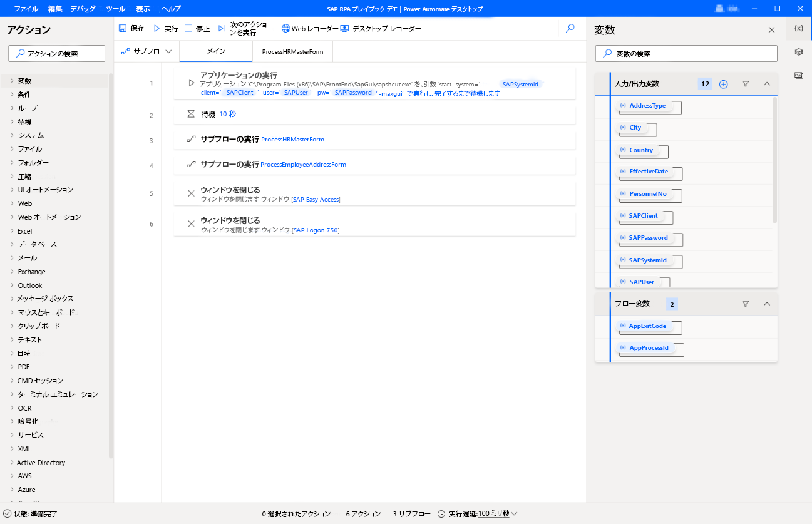The image size is (812, 524).
Task: Select the AppProcessId flow variable
Action: (649, 348)
